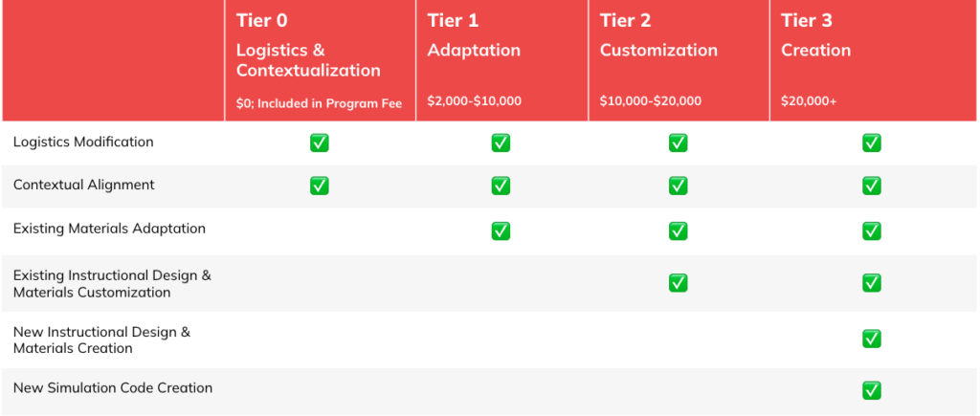Click Tier 1 checkmark for Existing Materials Adaptation

501,231
